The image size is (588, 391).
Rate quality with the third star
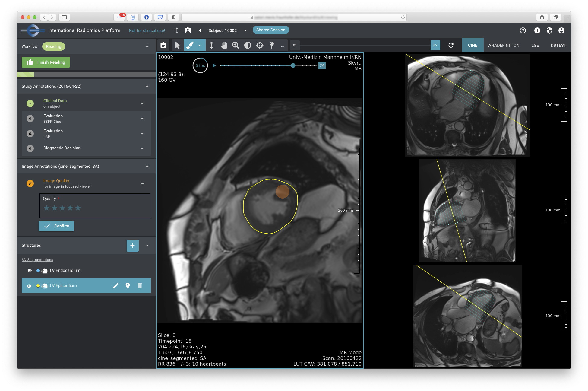(x=62, y=208)
